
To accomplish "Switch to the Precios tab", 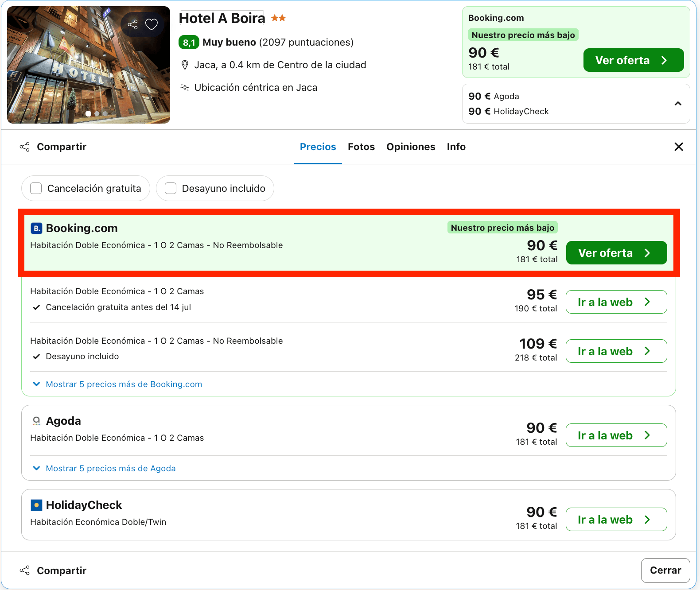I will point(318,147).
